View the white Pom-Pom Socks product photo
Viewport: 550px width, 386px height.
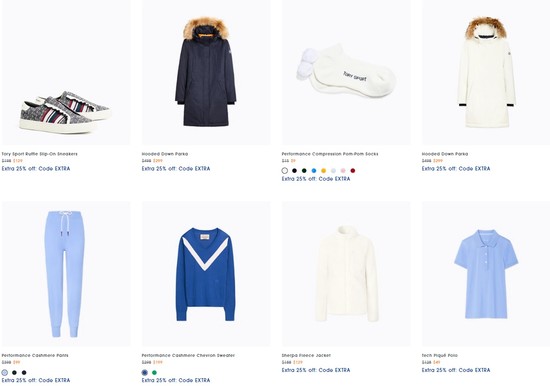[346, 72]
